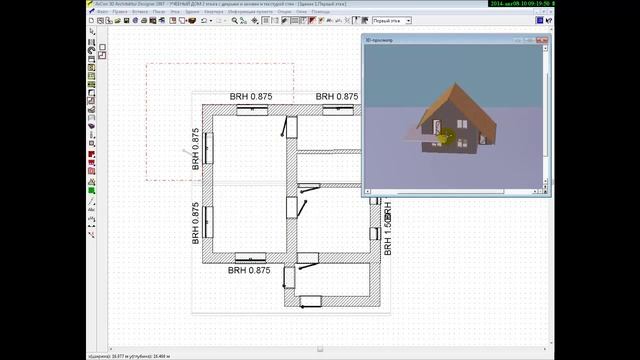Open the Квартира menu
The image size is (640, 360).
click(x=214, y=12)
